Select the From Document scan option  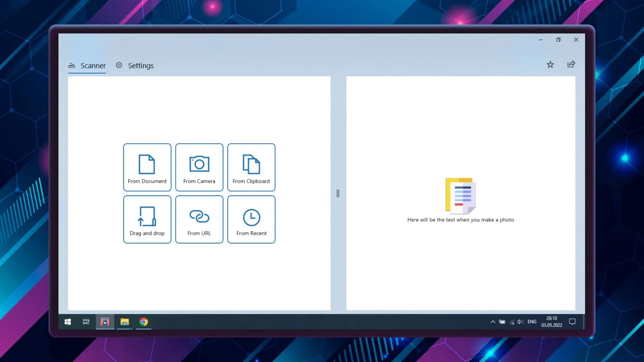[x=147, y=167]
